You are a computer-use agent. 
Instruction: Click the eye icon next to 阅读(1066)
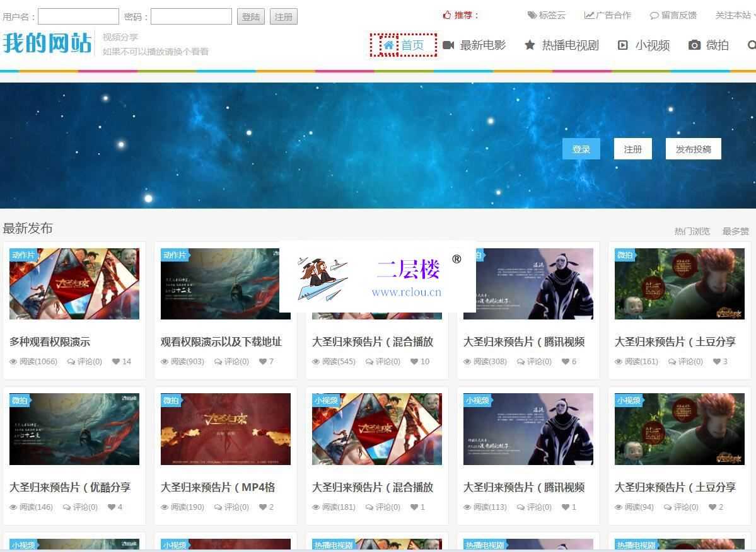point(13,361)
